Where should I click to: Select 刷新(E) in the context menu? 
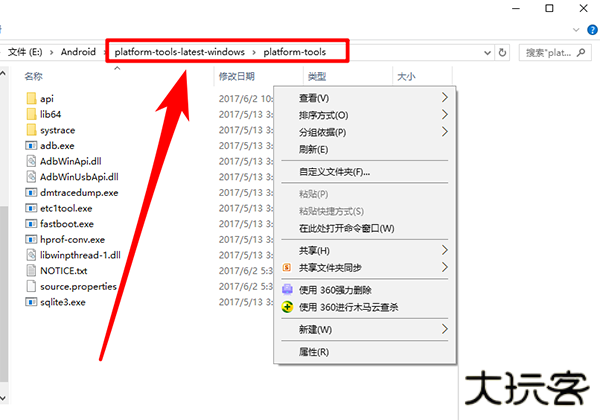pos(314,149)
